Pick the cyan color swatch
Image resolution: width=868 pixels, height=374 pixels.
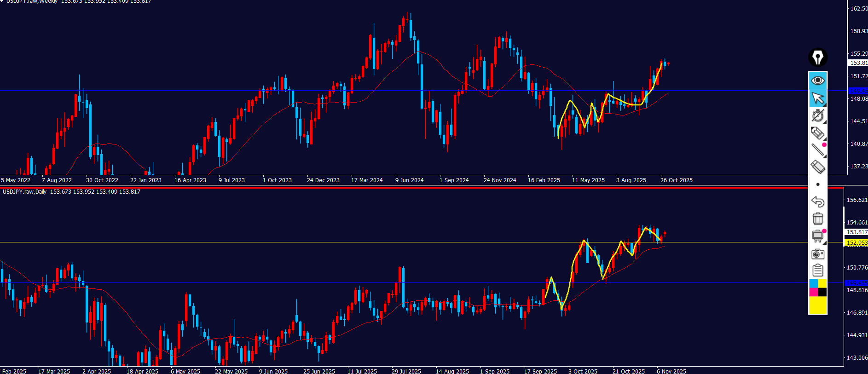click(813, 283)
